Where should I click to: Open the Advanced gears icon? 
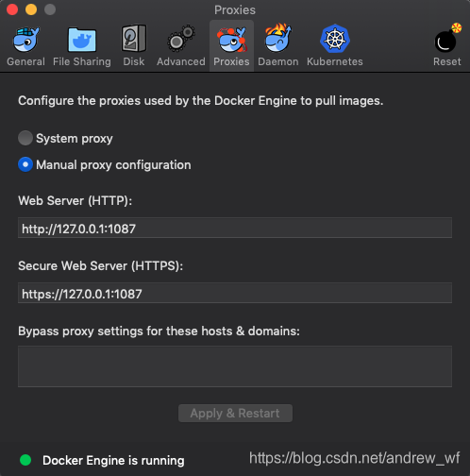[181, 39]
